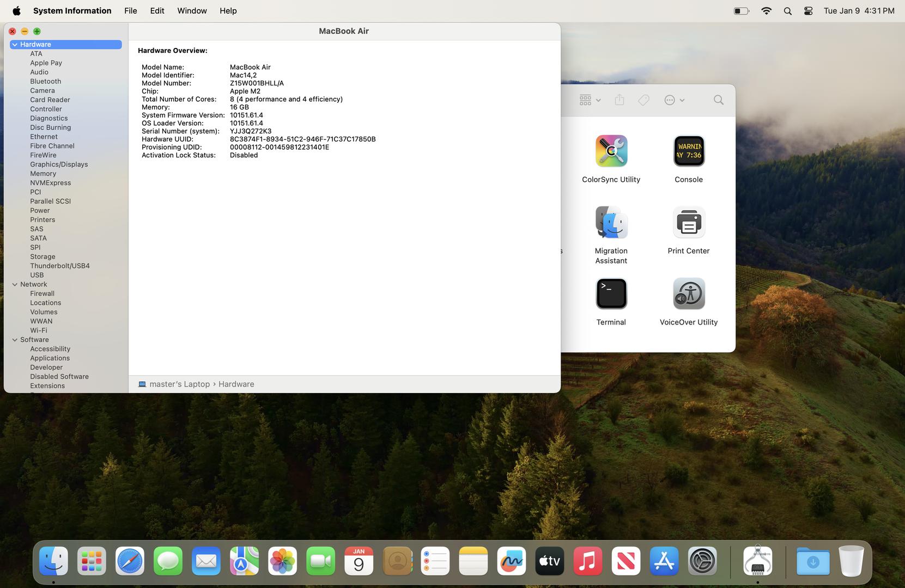
Task: Open App Store from the Dock
Action: coord(664,561)
